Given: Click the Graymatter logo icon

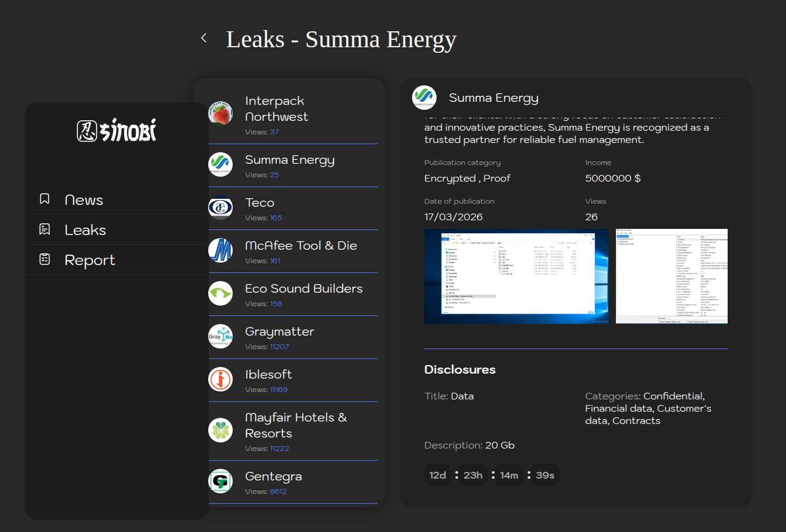Looking at the screenshot, I should [220, 336].
